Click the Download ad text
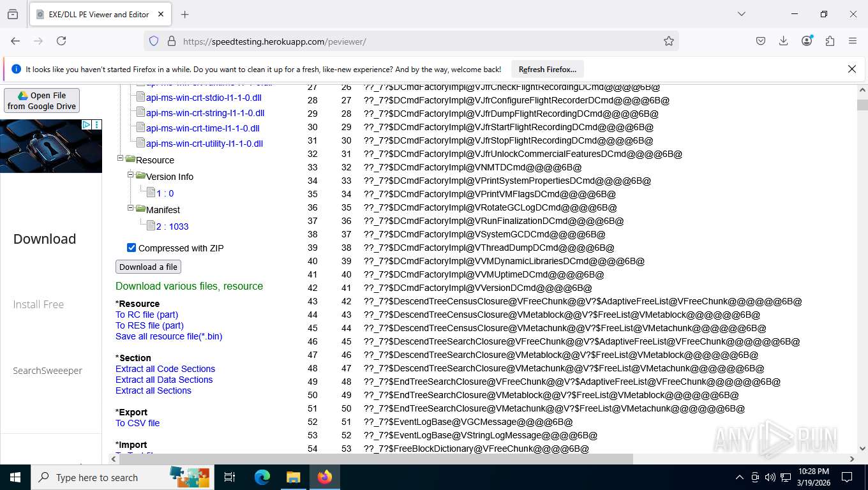 [45, 239]
